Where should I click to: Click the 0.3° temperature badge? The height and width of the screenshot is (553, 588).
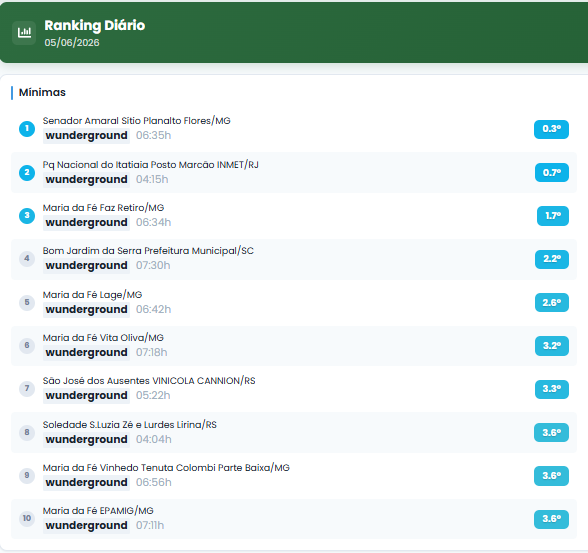point(551,129)
